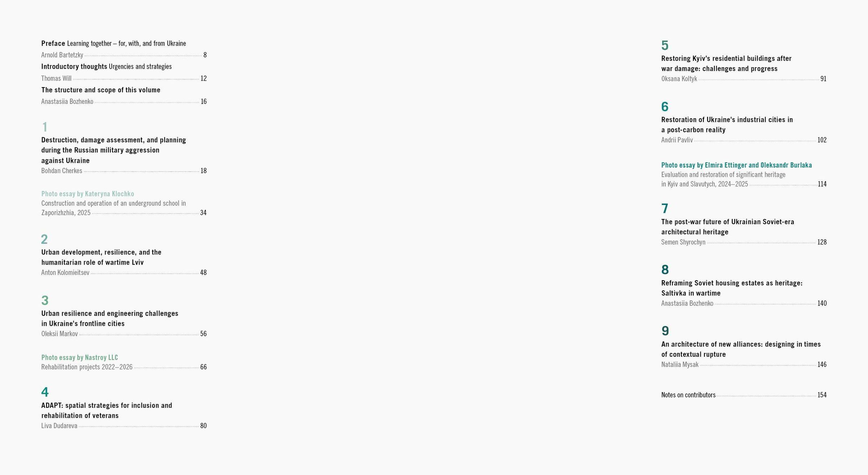
Task: Open Urban resilience and engineering challenges chapter
Action: pyautogui.click(x=110, y=318)
